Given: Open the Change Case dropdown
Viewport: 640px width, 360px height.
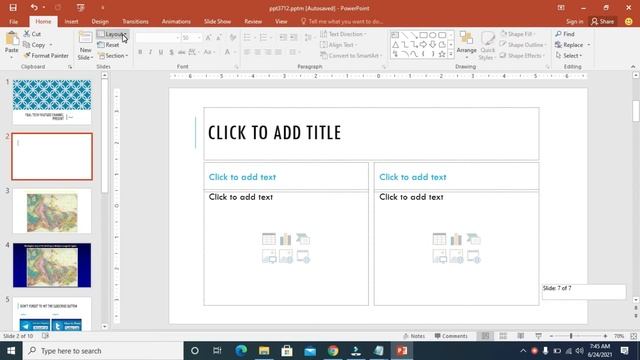Looking at the screenshot, I should [209, 52].
